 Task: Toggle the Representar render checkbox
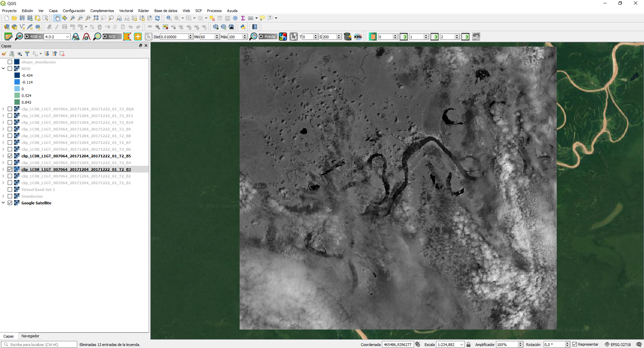coord(575,344)
